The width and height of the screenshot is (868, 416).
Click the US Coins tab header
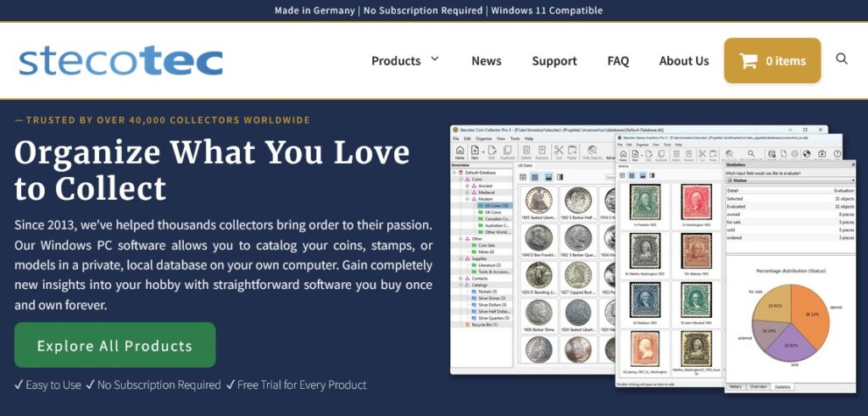pyautogui.click(x=525, y=166)
